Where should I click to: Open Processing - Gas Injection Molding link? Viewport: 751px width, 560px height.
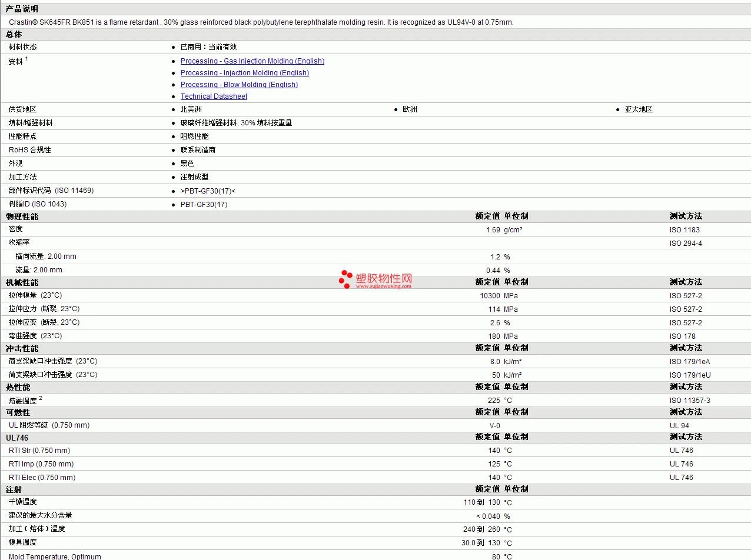point(252,61)
